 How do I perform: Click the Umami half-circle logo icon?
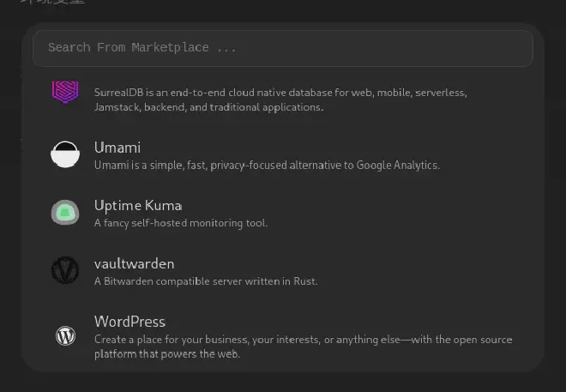pos(65,154)
